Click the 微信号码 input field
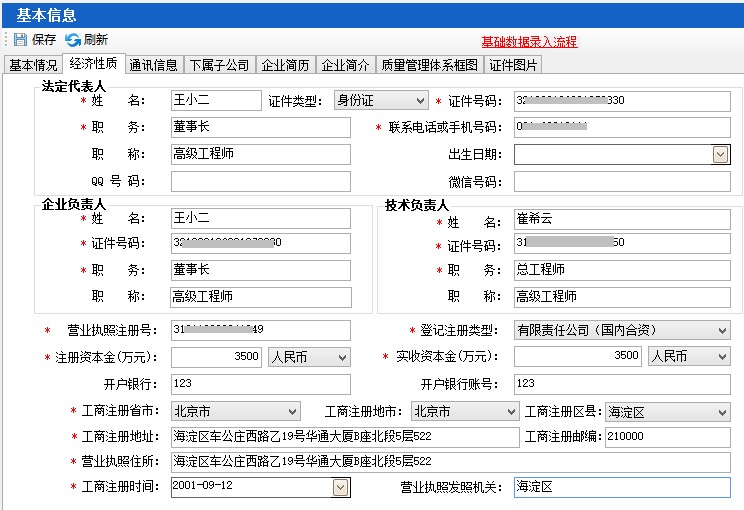The width and height of the screenshot is (744, 510). [622, 182]
